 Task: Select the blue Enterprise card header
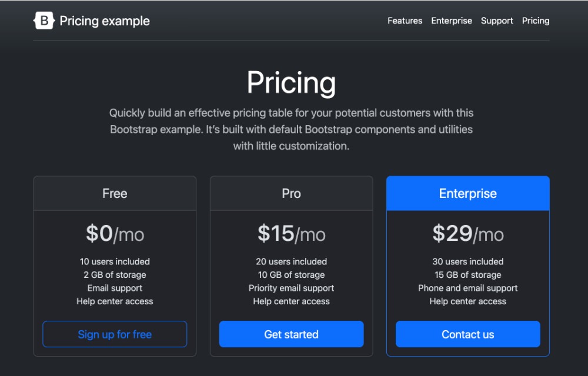(x=467, y=193)
